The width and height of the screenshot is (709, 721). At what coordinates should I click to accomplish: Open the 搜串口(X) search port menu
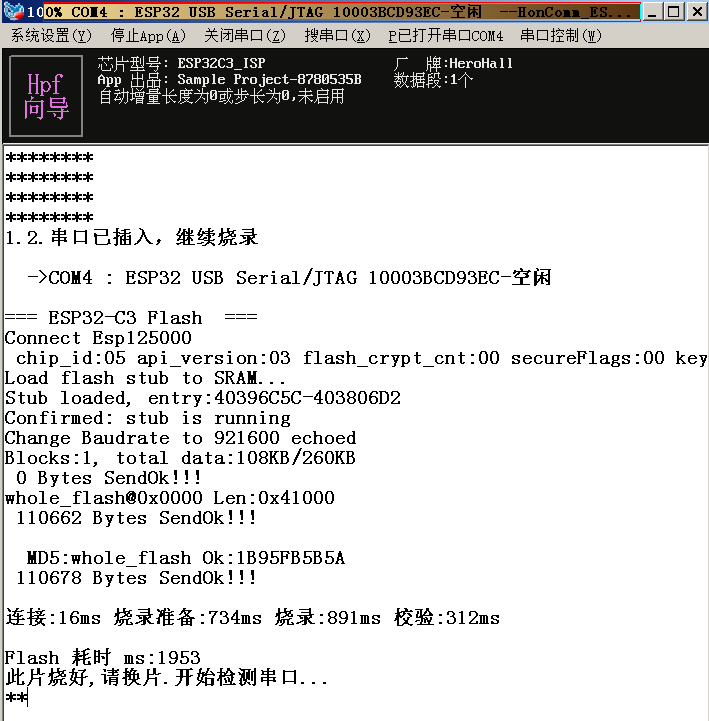(337, 35)
